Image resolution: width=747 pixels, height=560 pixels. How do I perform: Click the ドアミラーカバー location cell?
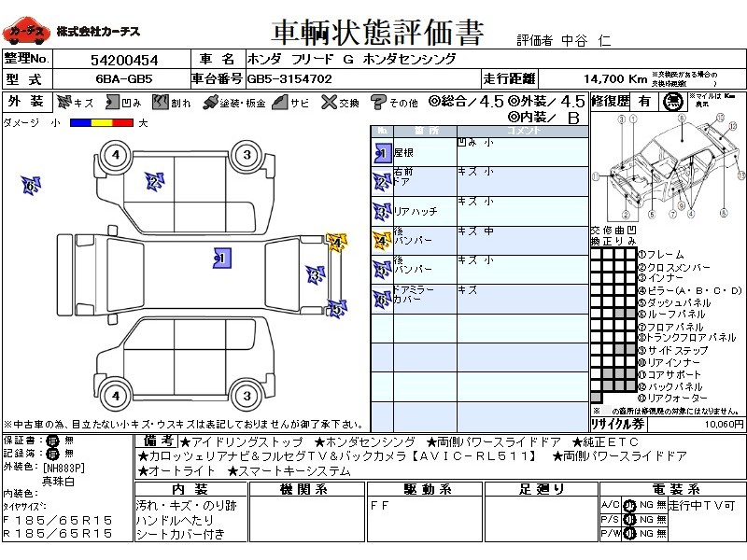click(x=425, y=299)
